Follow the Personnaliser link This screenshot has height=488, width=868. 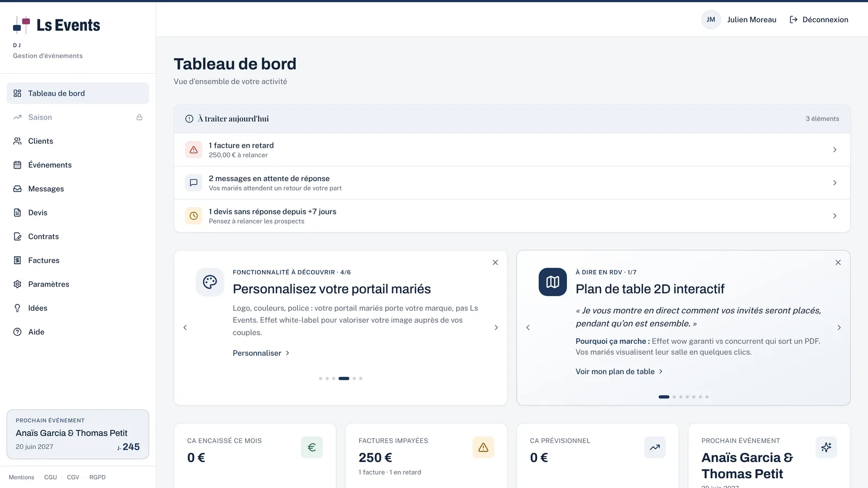click(261, 353)
